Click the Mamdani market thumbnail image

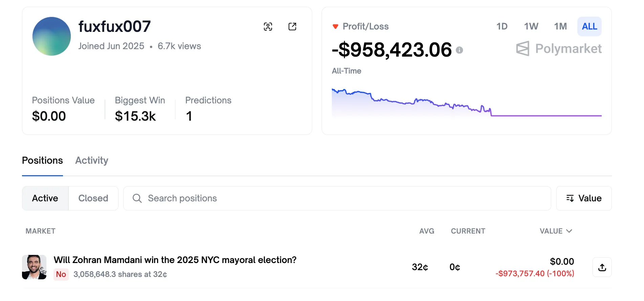click(34, 267)
